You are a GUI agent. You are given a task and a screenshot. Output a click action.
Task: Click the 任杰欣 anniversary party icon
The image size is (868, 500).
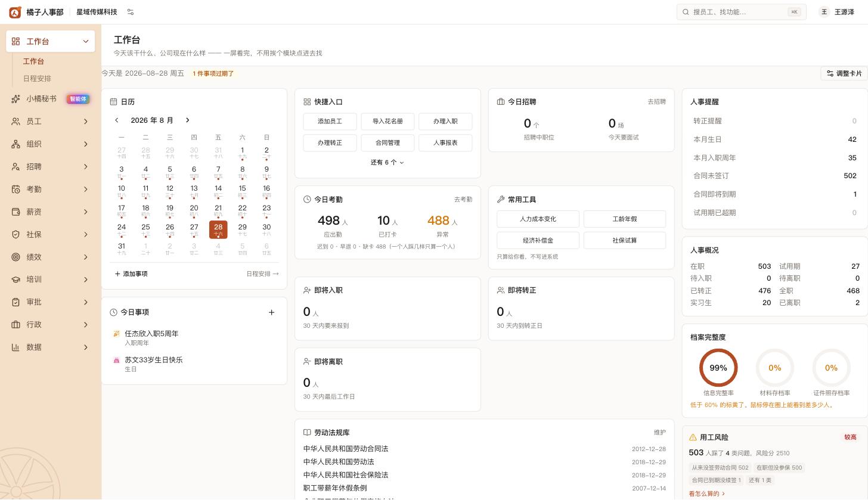117,334
